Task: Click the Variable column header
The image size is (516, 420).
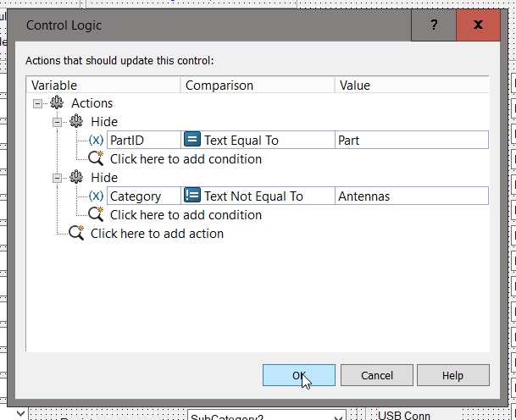Action: click(x=103, y=86)
